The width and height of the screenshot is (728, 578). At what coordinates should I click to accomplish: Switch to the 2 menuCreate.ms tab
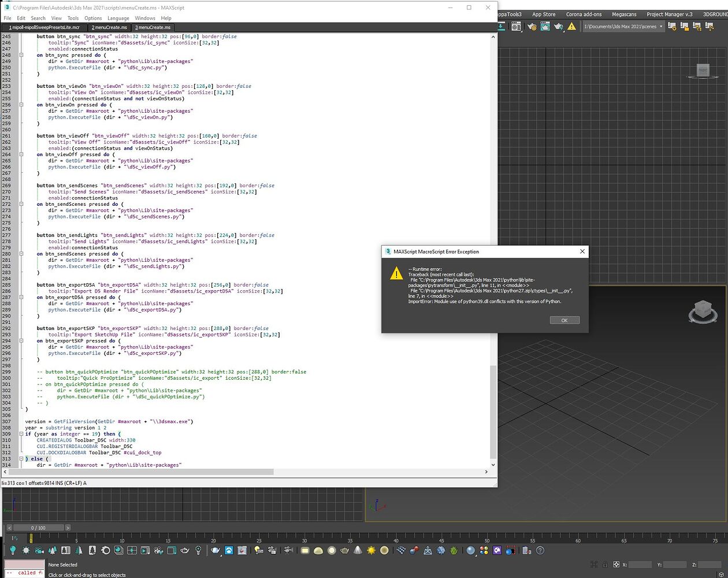tap(109, 27)
